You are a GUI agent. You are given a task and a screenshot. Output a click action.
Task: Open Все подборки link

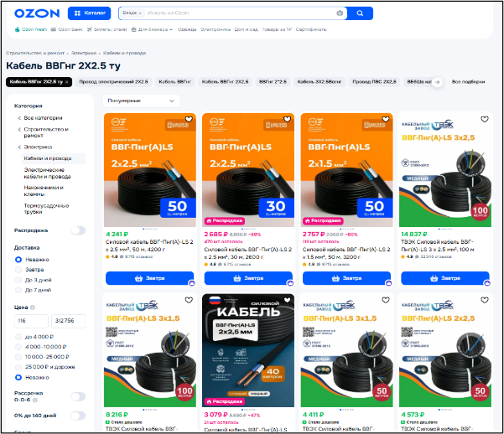point(468,82)
